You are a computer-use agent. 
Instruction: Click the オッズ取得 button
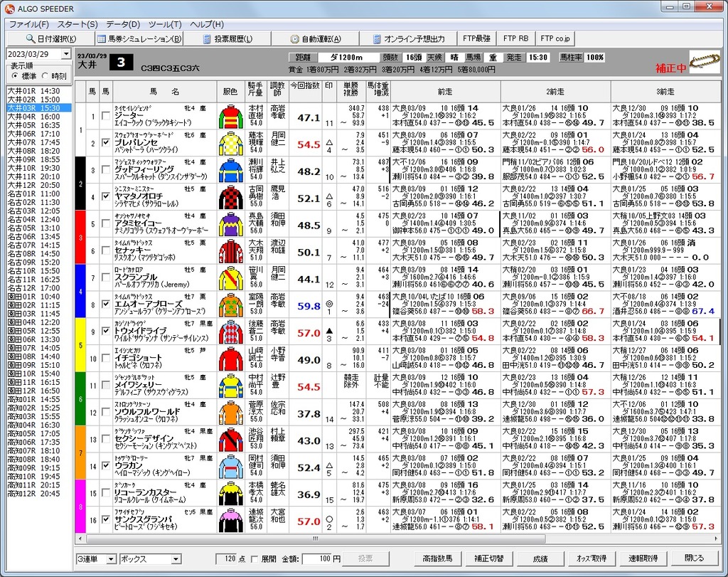pyautogui.click(x=591, y=559)
